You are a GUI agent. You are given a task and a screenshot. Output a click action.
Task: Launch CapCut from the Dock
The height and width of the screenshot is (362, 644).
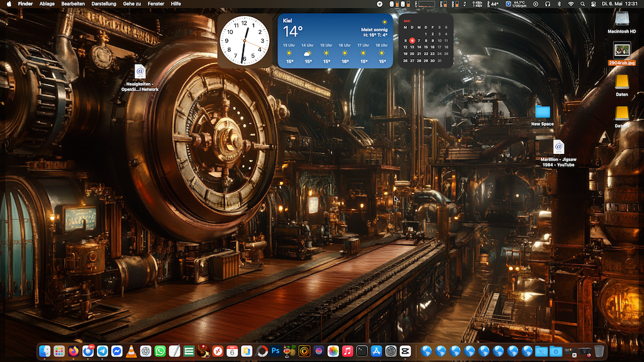406,351
